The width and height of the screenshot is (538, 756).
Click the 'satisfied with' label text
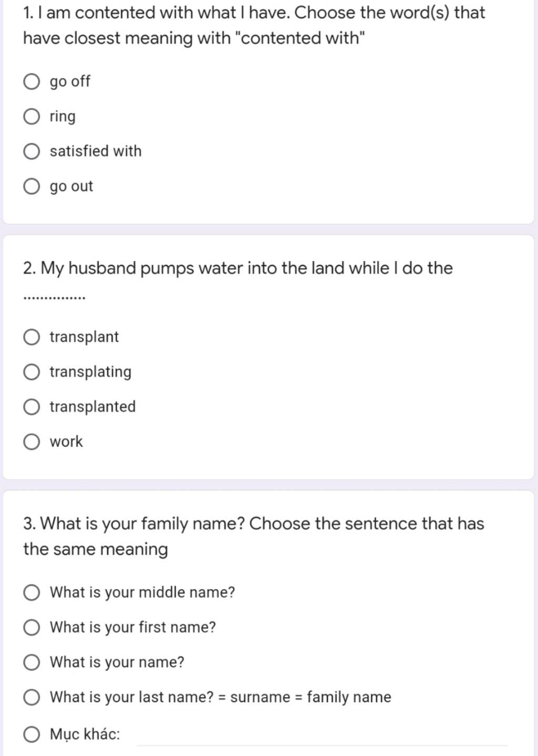tap(96, 151)
